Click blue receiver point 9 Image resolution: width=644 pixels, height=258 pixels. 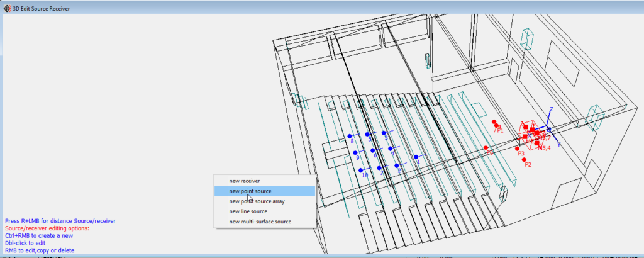(355, 153)
